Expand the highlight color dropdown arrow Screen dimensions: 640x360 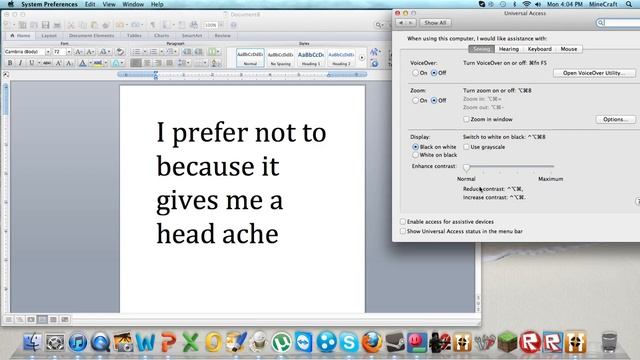(x=106, y=63)
